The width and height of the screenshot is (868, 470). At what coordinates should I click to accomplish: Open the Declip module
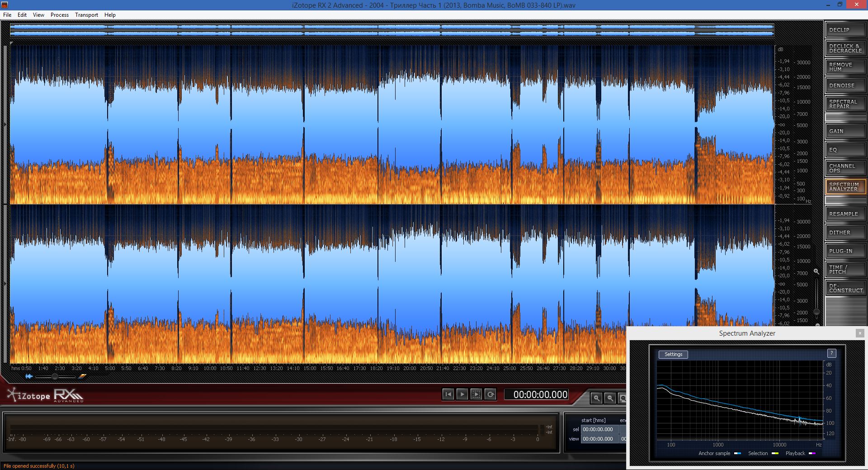click(845, 30)
